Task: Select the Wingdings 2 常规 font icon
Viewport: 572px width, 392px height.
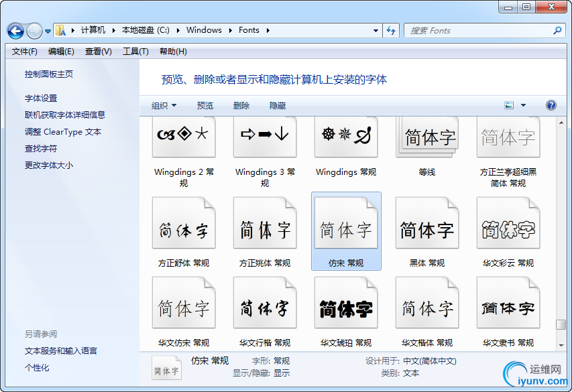Action: pos(184,137)
